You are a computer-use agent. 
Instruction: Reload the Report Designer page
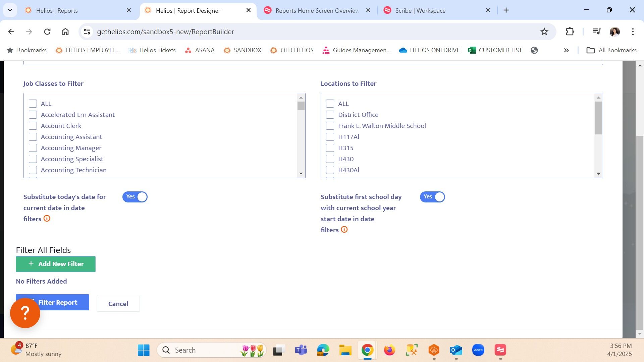(47, 32)
